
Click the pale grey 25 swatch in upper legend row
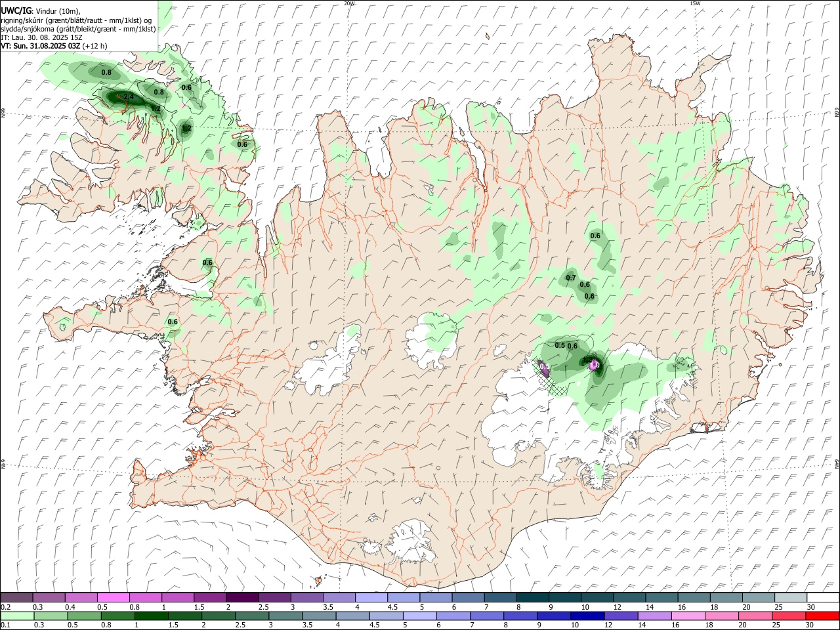[x=791, y=597]
